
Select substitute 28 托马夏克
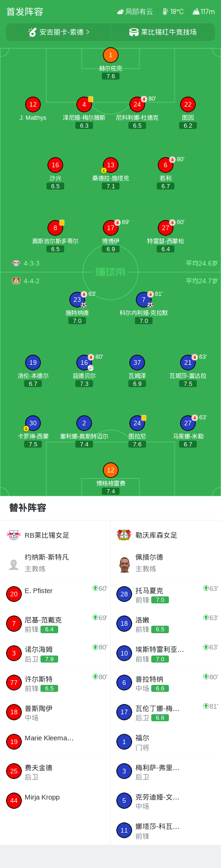click(x=166, y=594)
